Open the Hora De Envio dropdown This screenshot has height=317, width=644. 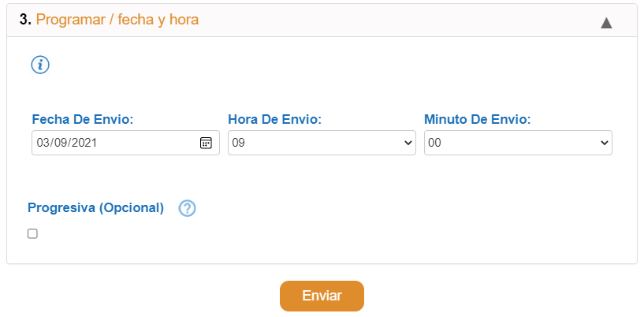click(322, 143)
